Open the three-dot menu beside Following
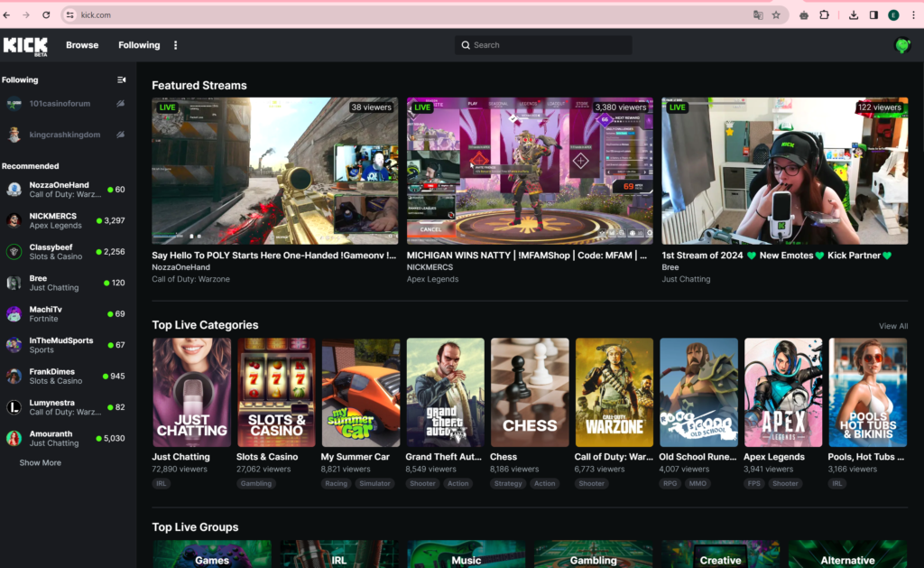Screen dimensions: 924x568 pos(176,45)
